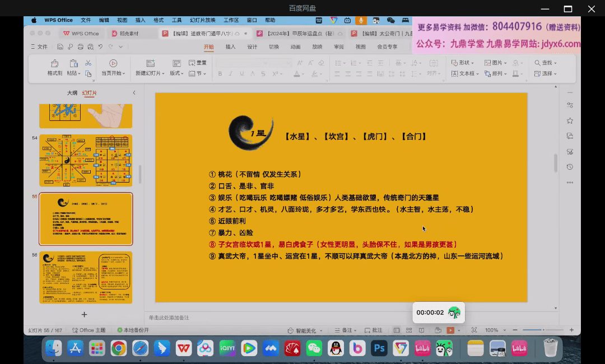Viewport: 605px width, 364px height.
Task: Click the star icon in right sidebar
Action: click(x=570, y=120)
